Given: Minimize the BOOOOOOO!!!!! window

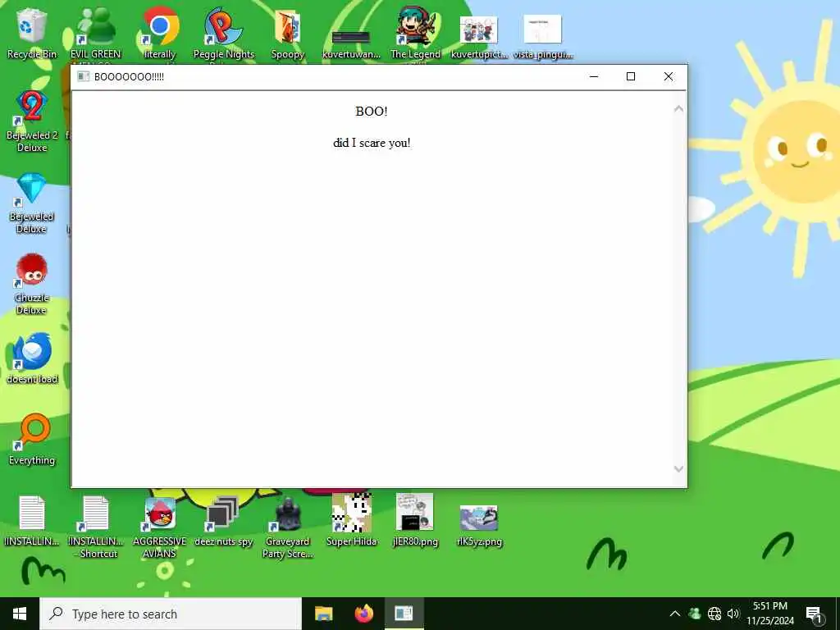Looking at the screenshot, I should [x=594, y=76].
